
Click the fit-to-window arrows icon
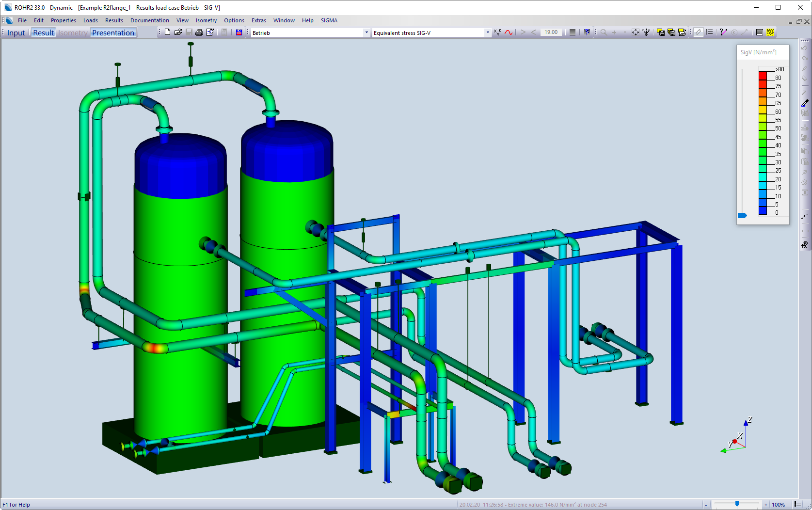635,32
